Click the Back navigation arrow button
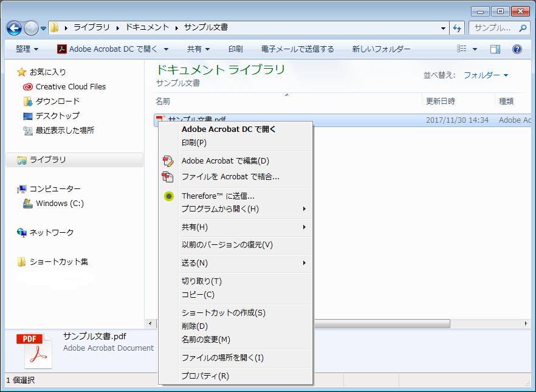Screen dimensions: 536x392 14,29
